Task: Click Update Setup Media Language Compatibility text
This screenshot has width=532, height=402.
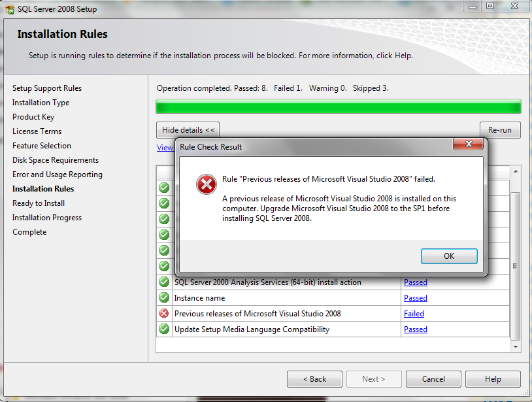Action: (x=252, y=329)
